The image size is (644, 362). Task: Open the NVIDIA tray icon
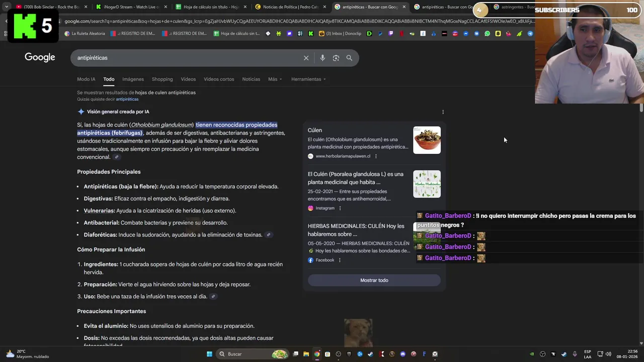(532, 354)
